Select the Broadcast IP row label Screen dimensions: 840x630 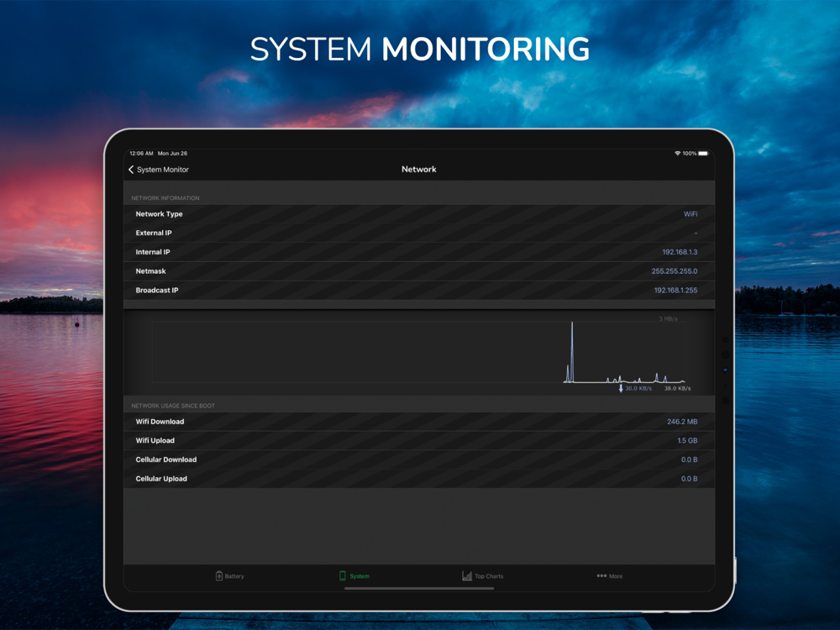coord(157,291)
